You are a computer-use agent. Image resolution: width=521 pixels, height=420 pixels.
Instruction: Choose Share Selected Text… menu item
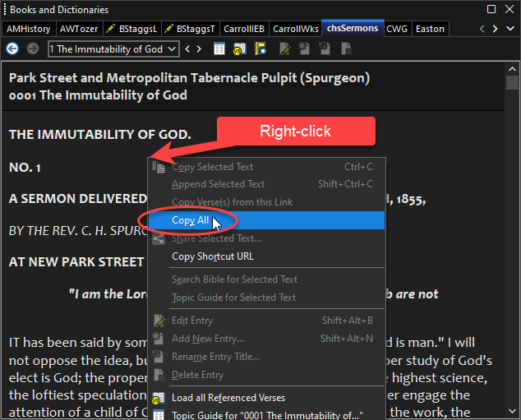(266, 238)
